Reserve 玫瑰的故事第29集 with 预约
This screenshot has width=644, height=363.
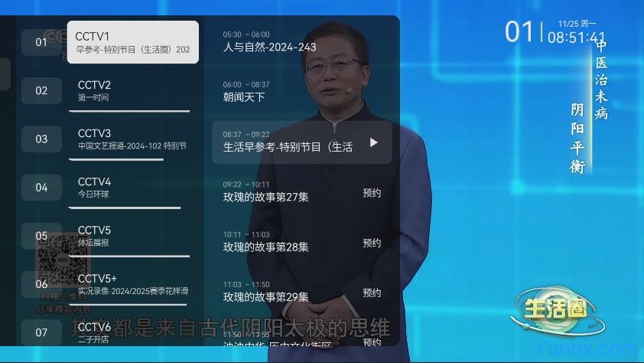372,293
